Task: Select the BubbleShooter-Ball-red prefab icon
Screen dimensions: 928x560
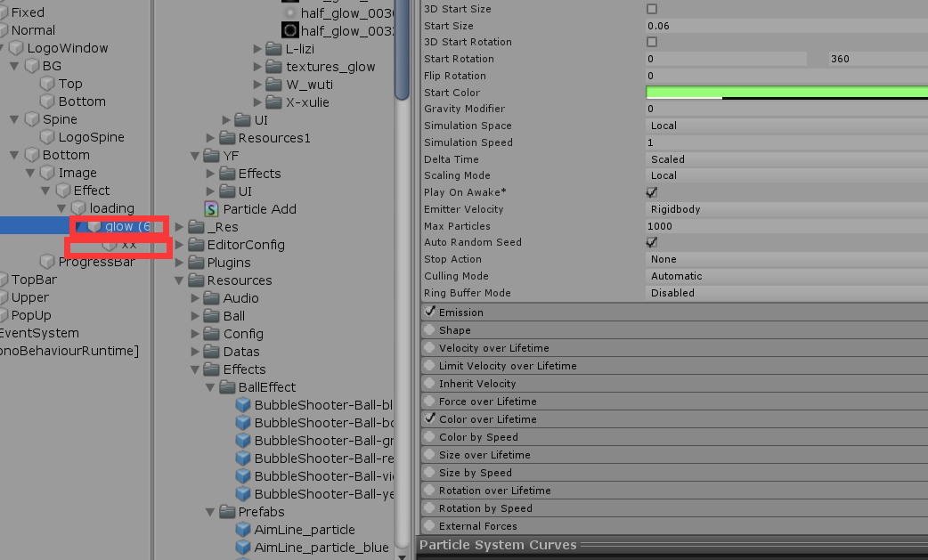Action: [x=242, y=458]
